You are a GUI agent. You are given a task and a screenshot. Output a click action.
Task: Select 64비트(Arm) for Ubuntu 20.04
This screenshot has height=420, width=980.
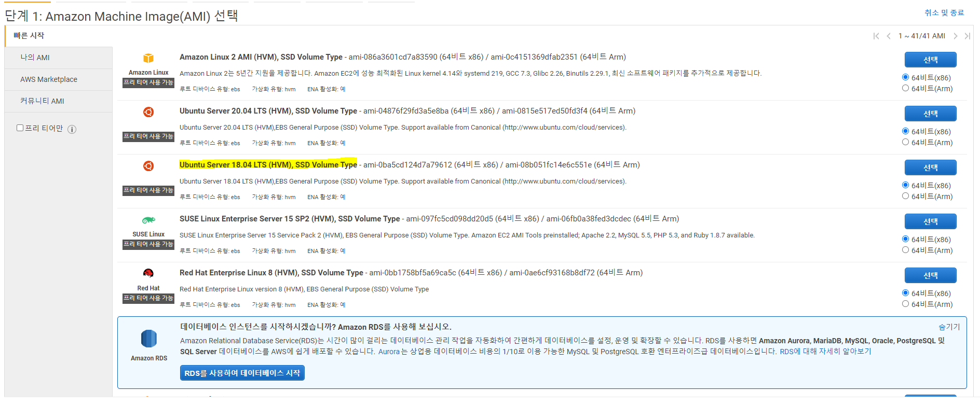click(x=905, y=142)
